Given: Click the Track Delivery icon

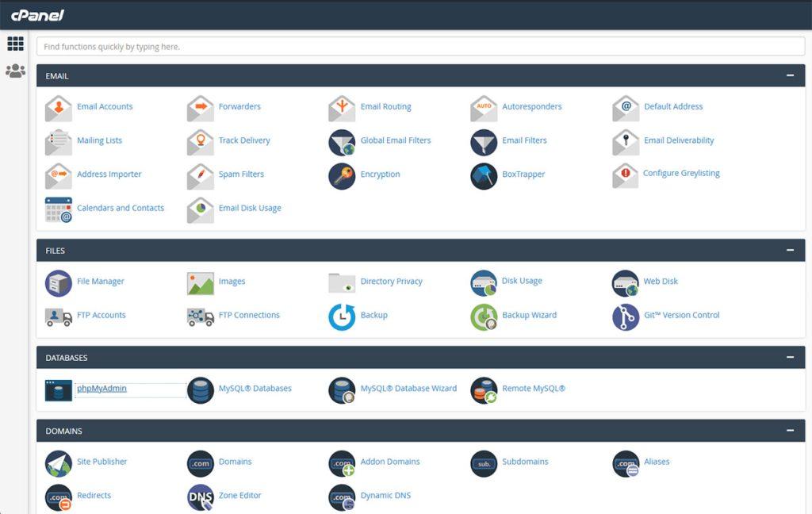Looking at the screenshot, I should pos(201,142).
